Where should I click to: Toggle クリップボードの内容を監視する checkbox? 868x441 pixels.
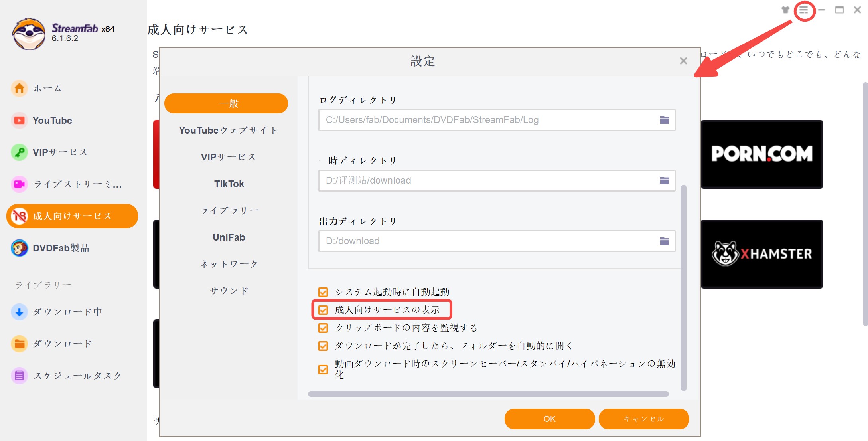[323, 328]
